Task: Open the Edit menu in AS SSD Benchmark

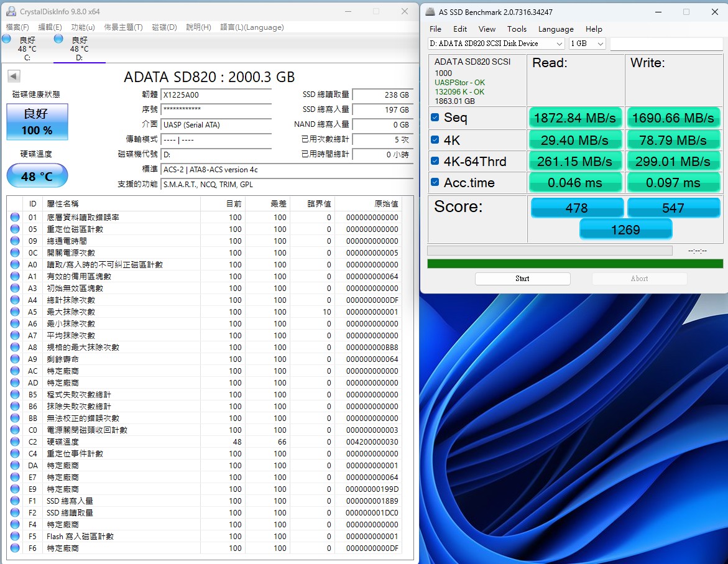Action: (x=460, y=29)
